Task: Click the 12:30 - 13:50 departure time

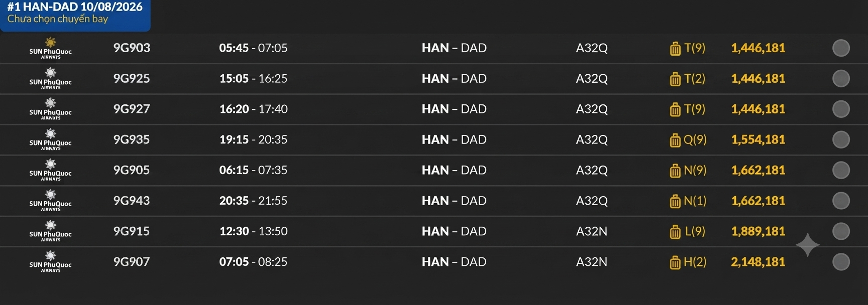Action: (253, 231)
